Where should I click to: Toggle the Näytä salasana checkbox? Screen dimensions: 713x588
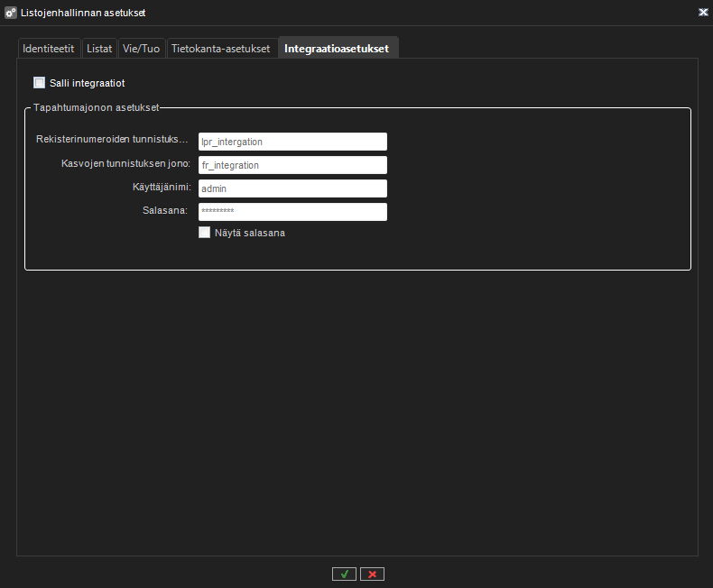[x=205, y=232]
